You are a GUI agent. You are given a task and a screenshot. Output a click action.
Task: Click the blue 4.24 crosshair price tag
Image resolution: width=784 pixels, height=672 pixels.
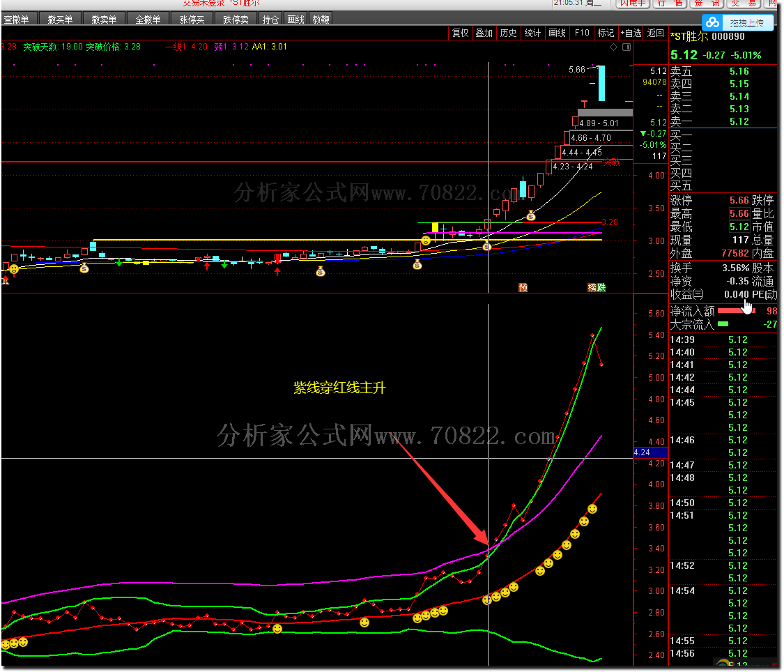coord(650,452)
